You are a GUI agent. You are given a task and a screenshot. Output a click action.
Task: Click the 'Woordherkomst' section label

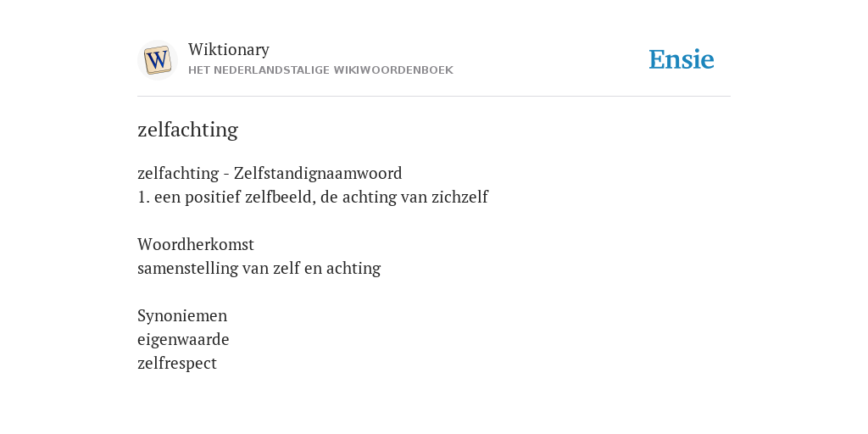[196, 244]
